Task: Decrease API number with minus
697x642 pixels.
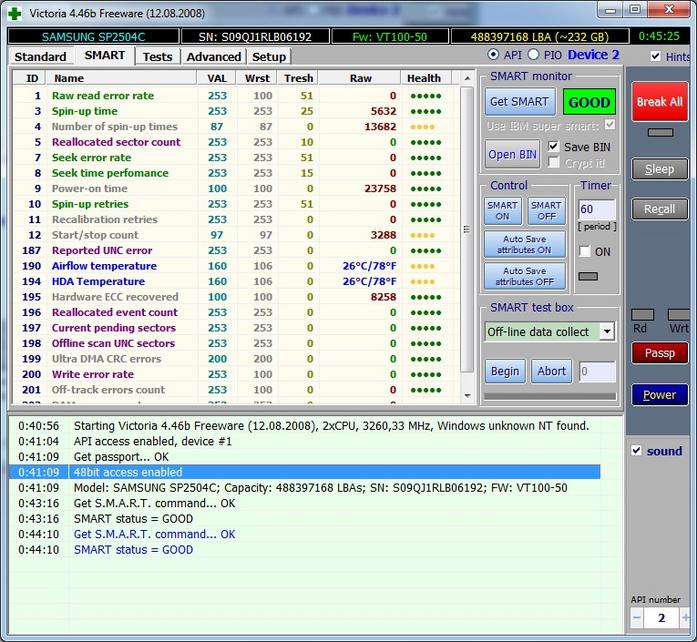Action: tap(637, 618)
